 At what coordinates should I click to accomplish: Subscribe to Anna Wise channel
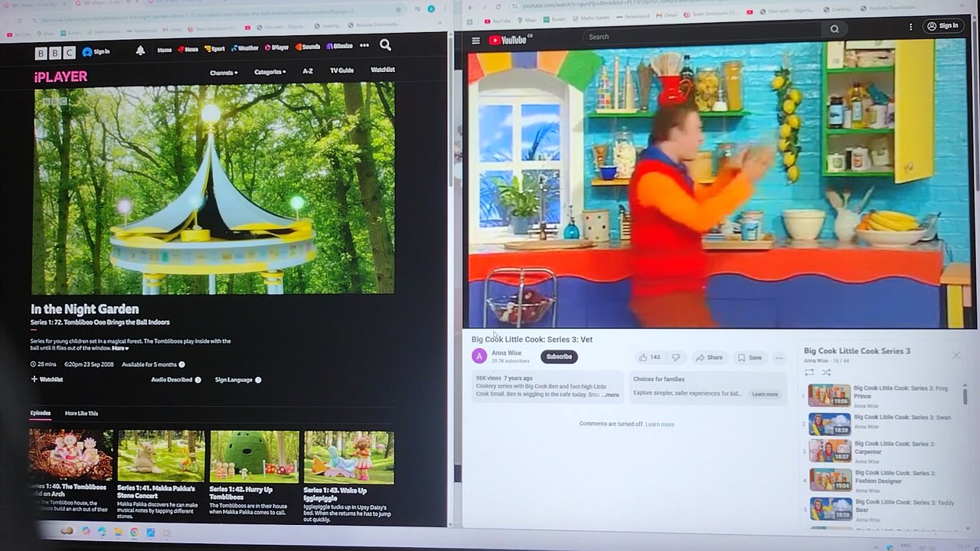coord(559,357)
